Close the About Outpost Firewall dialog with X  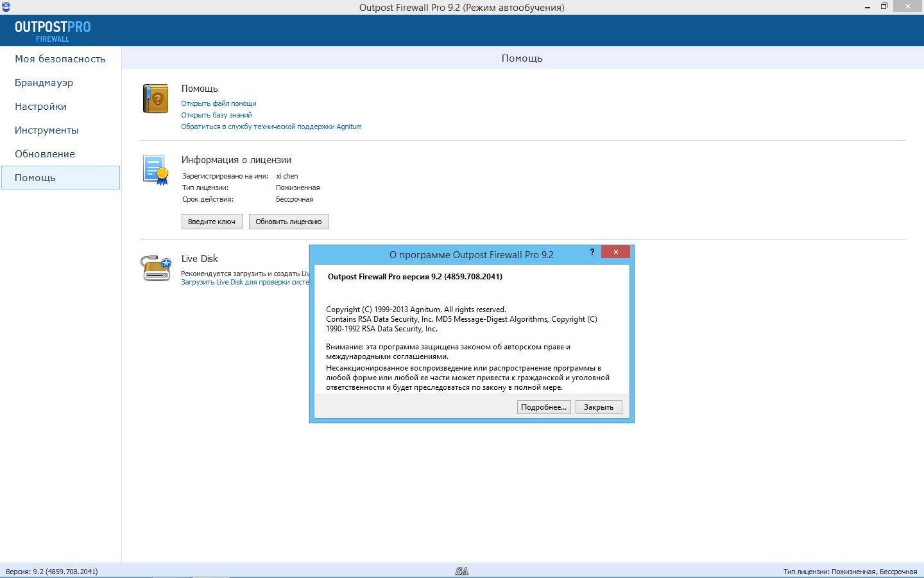(x=615, y=252)
